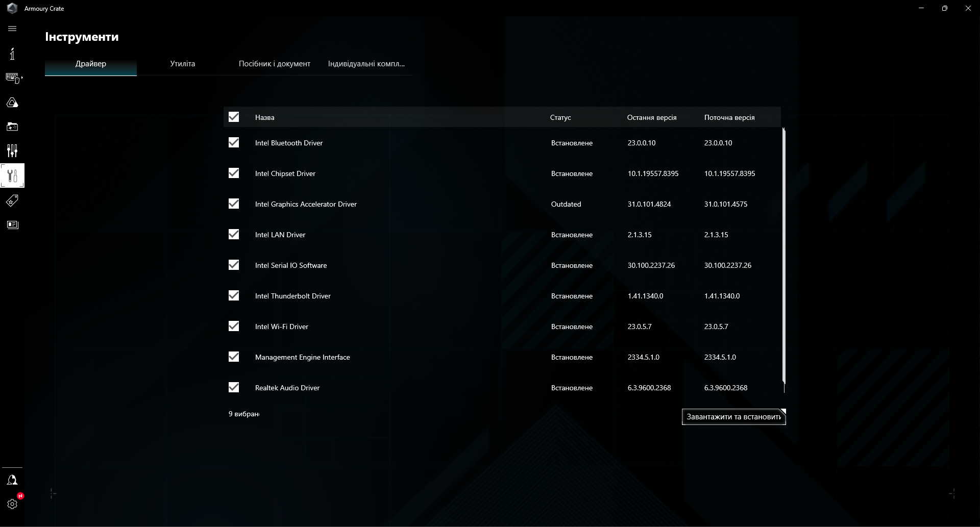This screenshot has width=980, height=527.
Task: Open the Посібник і документ tab
Action: tap(274, 64)
